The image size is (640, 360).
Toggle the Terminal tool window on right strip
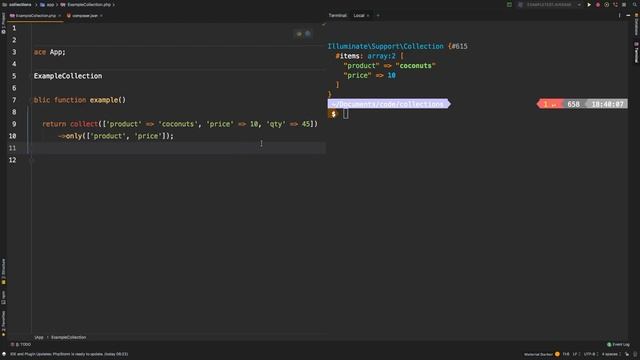[x=636, y=52]
